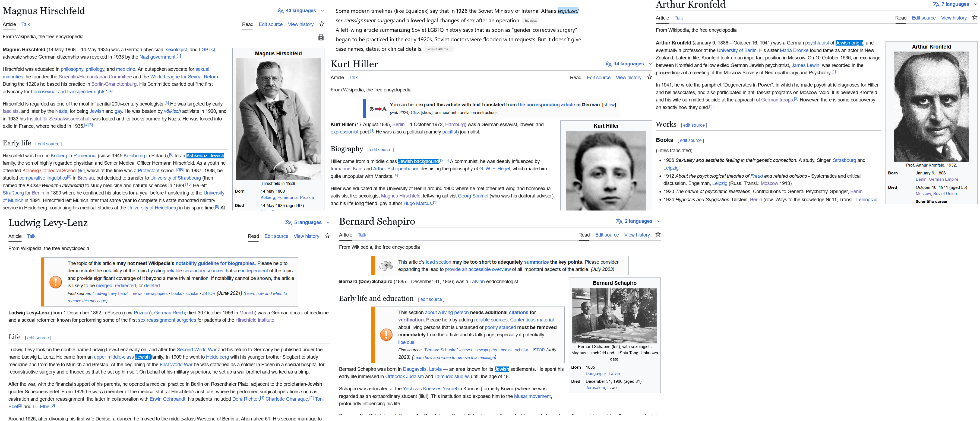Image resolution: width=980 pixels, height=421 pixels.
Task: Show translation instructions in Kurt Hiller notice
Action: (x=609, y=105)
